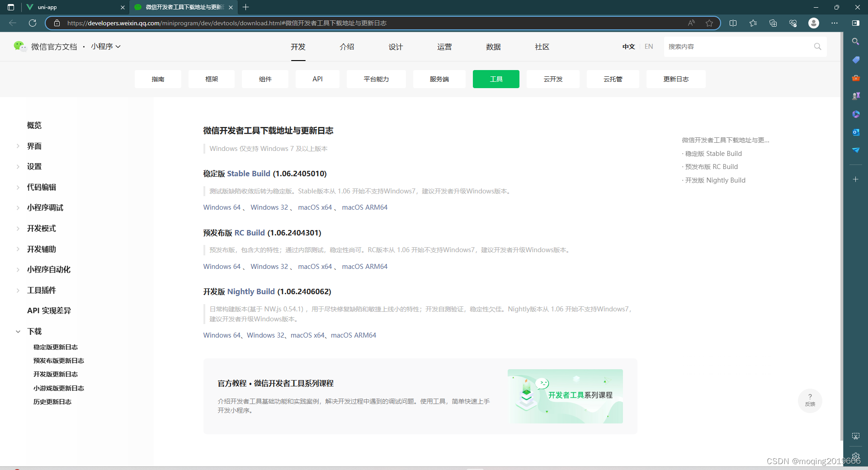Open Browser essentials heart icon in toolbar
Image resolution: width=868 pixels, height=470 pixels.
[x=793, y=23]
